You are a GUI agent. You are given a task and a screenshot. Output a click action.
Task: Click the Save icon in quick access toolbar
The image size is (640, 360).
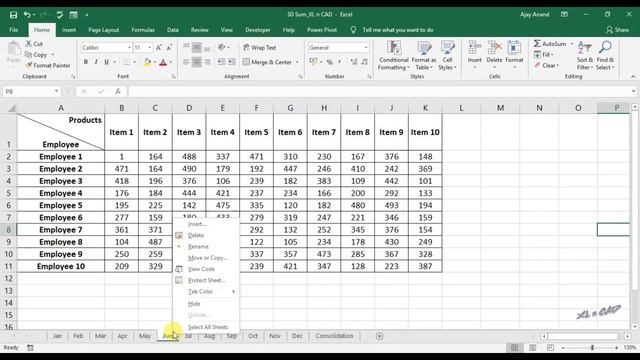(x=13, y=15)
